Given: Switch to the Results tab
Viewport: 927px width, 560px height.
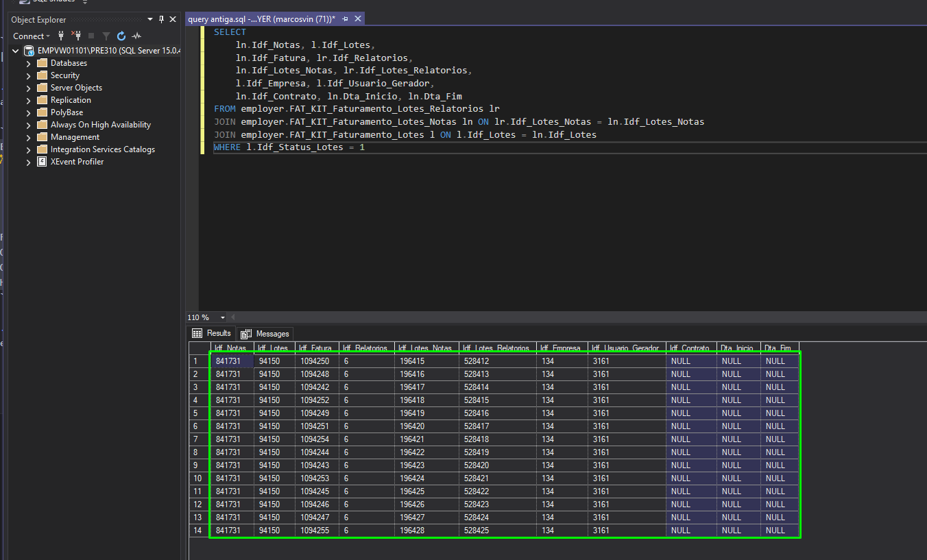Looking at the screenshot, I should 212,333.
